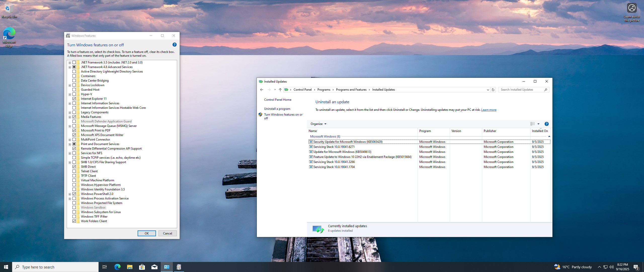Click the search magnifier in Installed Updates
The width and height of the screenshot is (644, 272).
click(546, 90)
